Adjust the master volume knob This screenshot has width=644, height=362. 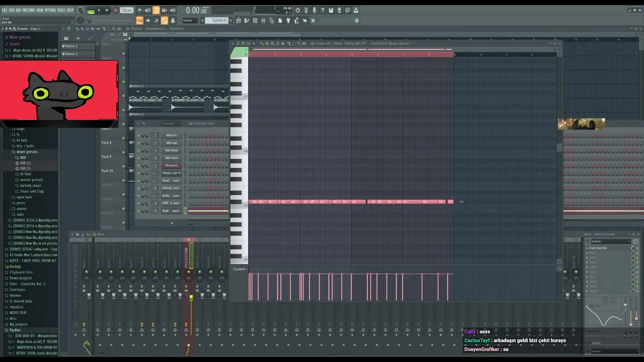[80, 10]
